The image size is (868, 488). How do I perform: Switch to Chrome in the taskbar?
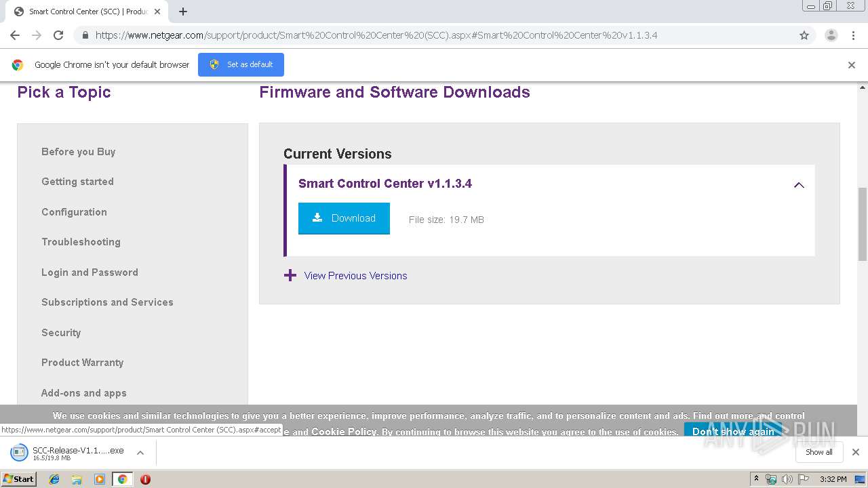tap(122, 479)
